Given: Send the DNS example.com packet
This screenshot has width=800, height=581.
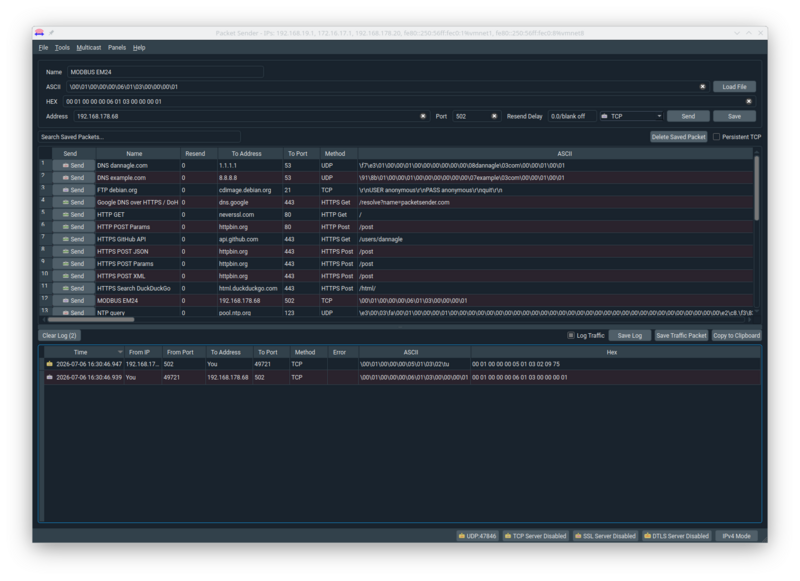Looking at the screenshot, I should coord(73,178).
